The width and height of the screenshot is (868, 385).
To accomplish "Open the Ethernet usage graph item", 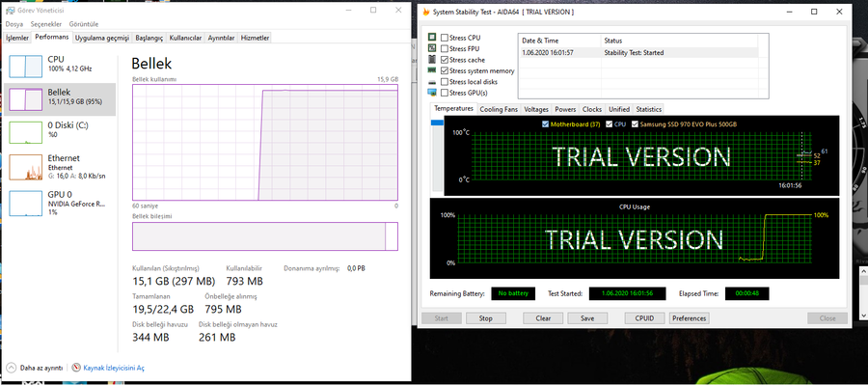I will pyautogui.click(x=25, y=167).
